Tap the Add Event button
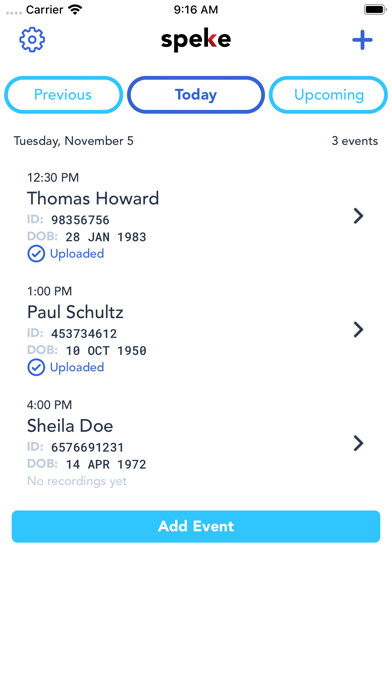This screenshot has height=696, width=392. [x=196, y=526]
